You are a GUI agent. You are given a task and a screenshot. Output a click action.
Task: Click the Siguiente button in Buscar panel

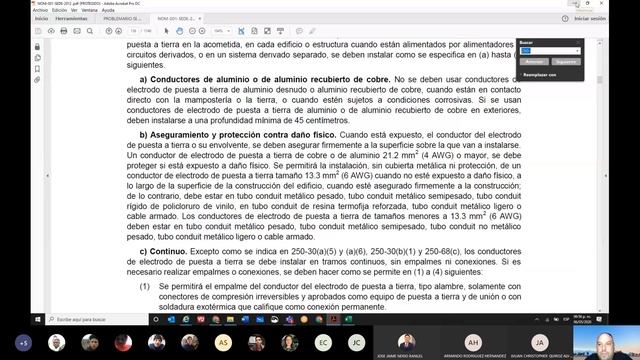click(566, 62)
